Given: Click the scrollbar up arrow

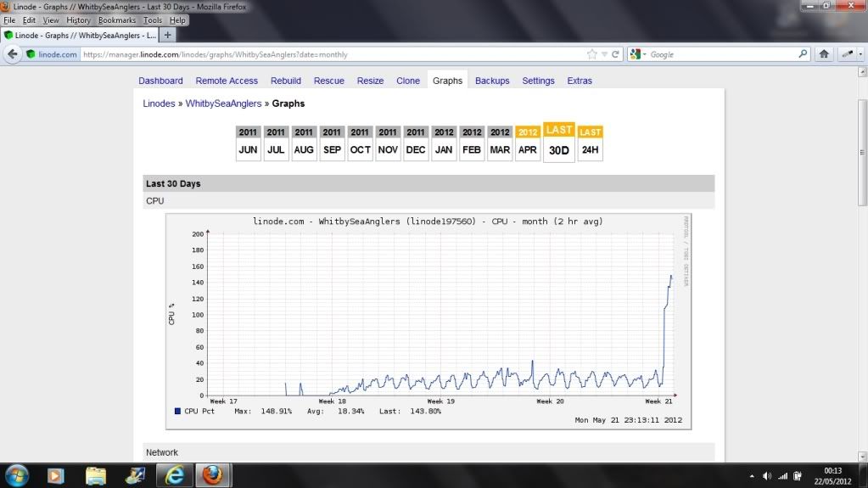Looking at the screenshot, I should pyautogui.click(x=862, y=72).
